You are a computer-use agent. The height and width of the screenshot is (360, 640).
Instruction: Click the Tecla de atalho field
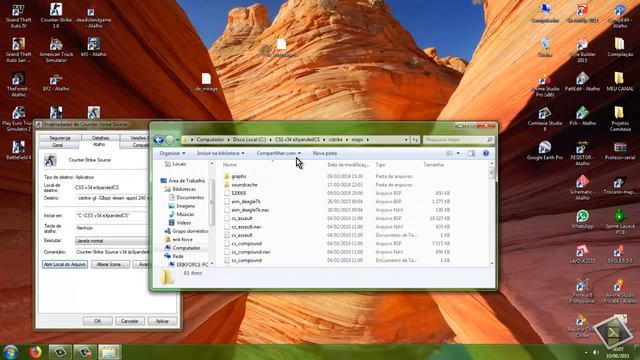[113, 228]
